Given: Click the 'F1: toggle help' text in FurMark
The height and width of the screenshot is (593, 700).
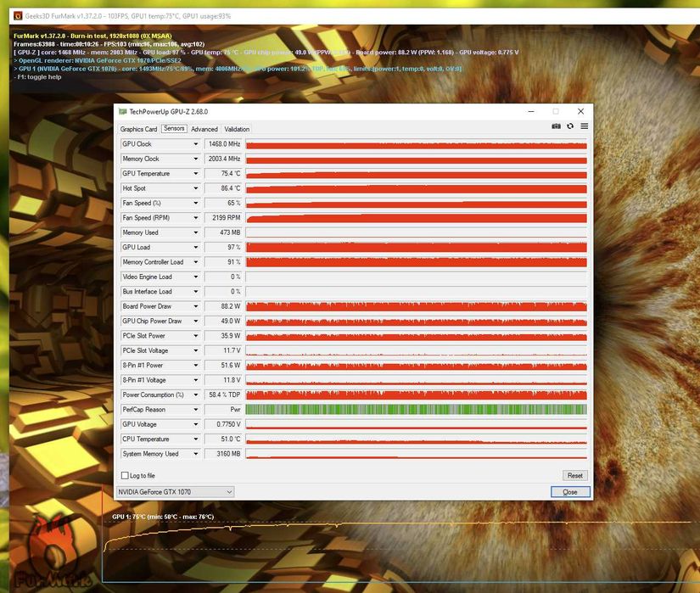Looking at the screenshot, I should tap(37, 77).
